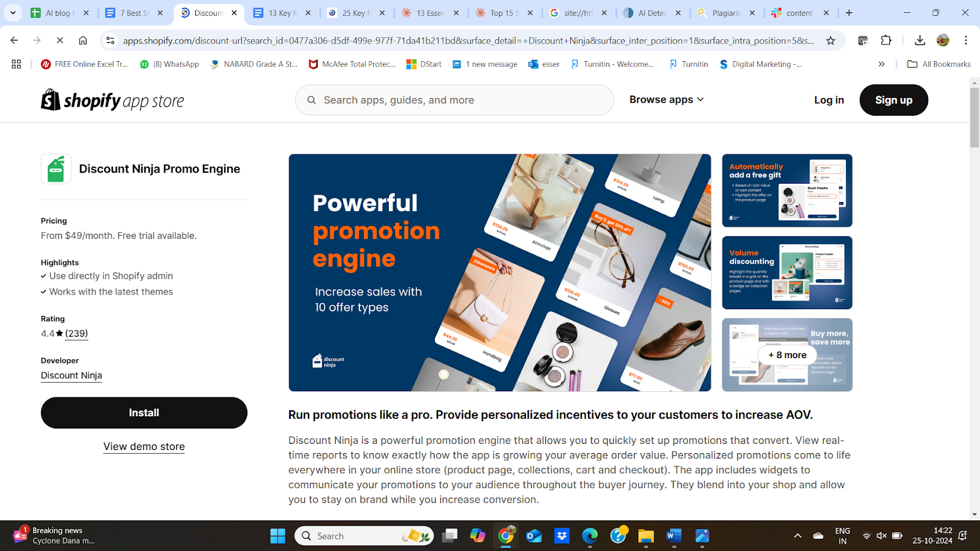Open the Breaking news widget
This screenshot has width=980, height=551.
[55, 536]
